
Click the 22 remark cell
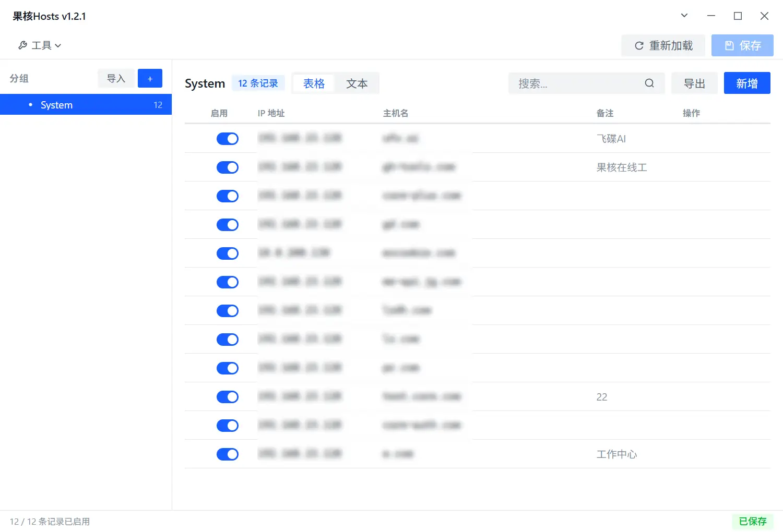pyautogui.click(x=602, y=397)
